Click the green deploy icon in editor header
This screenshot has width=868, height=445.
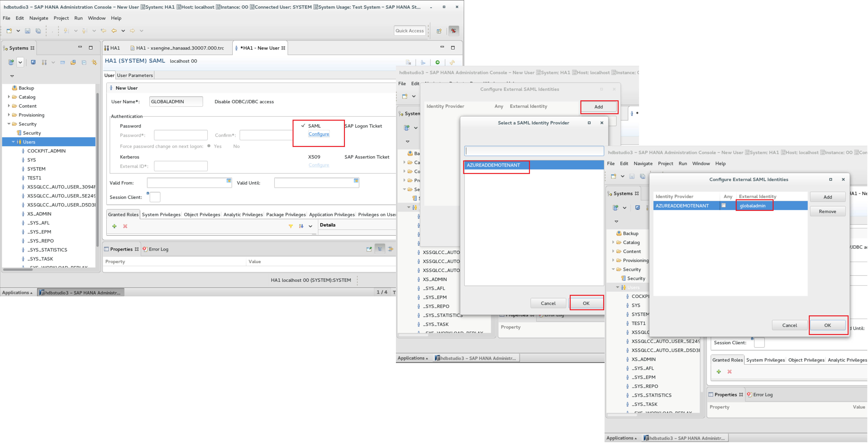point(437,62)
